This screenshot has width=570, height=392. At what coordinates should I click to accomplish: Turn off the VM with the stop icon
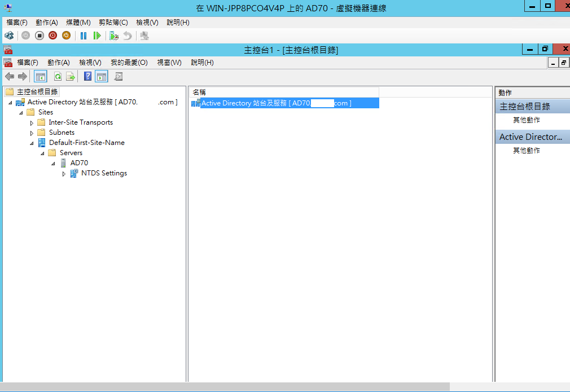pyautogui.click(x=40, y=36)
